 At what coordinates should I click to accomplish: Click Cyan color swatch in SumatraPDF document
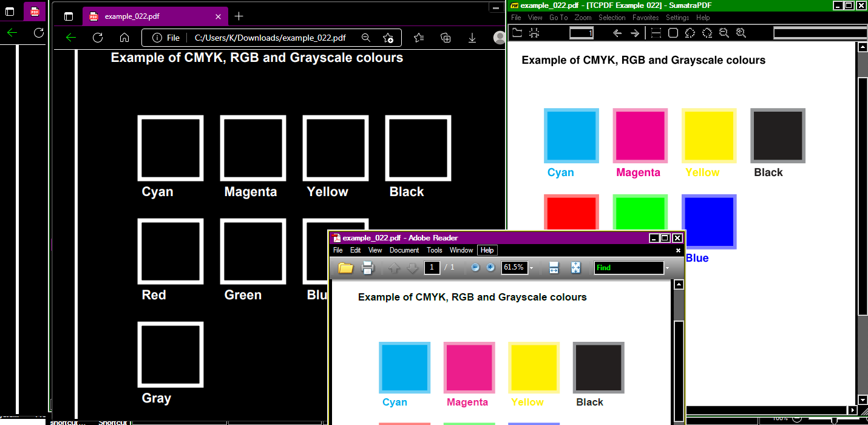(571, 136)
